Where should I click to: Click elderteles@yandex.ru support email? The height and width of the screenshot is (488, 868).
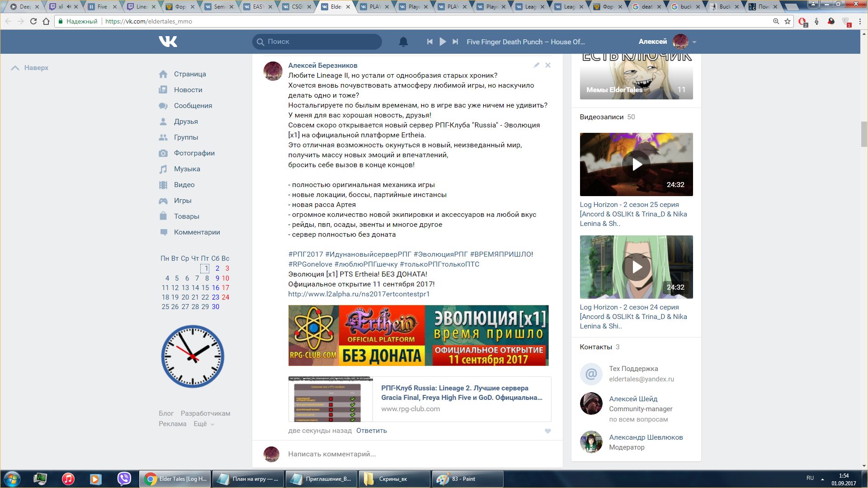[x=641, y=379]
